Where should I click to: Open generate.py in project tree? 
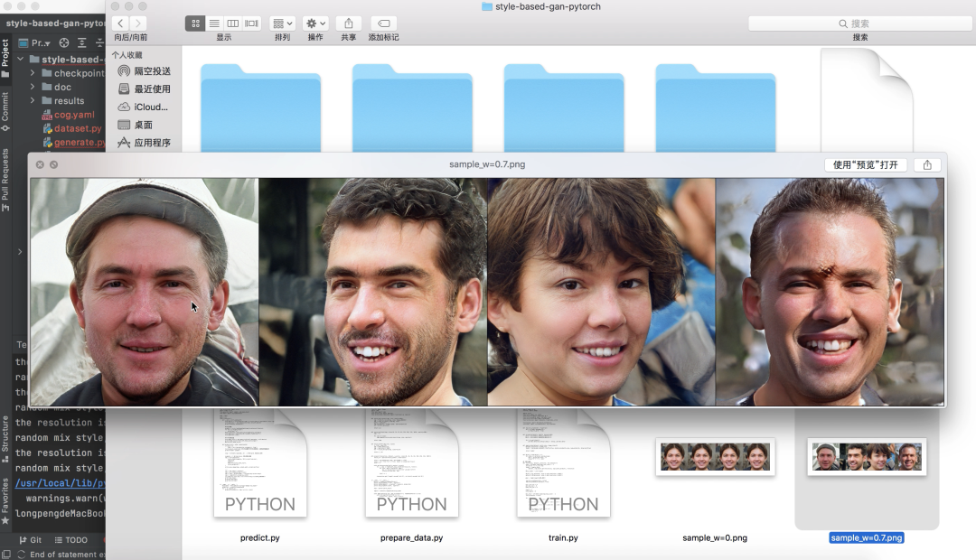[x=73, y=142]
